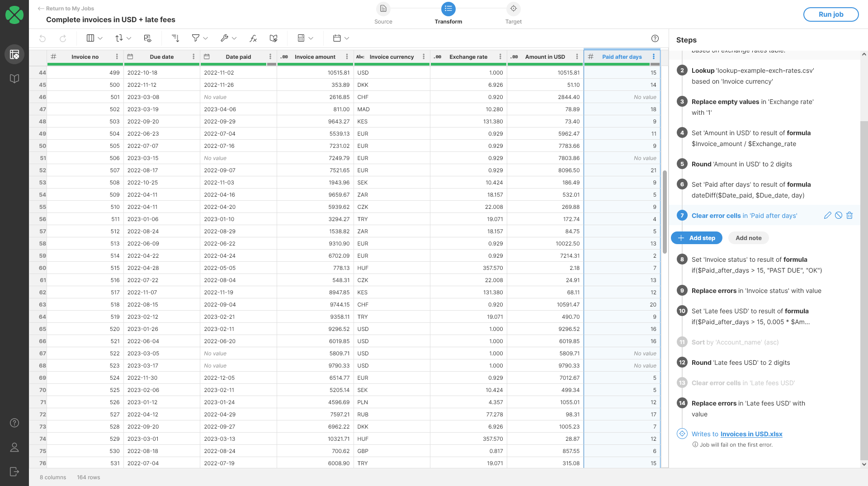Click the sign out icon in sidebar
The width and height of the screenshot is (868, 486).
pos(14,472)
